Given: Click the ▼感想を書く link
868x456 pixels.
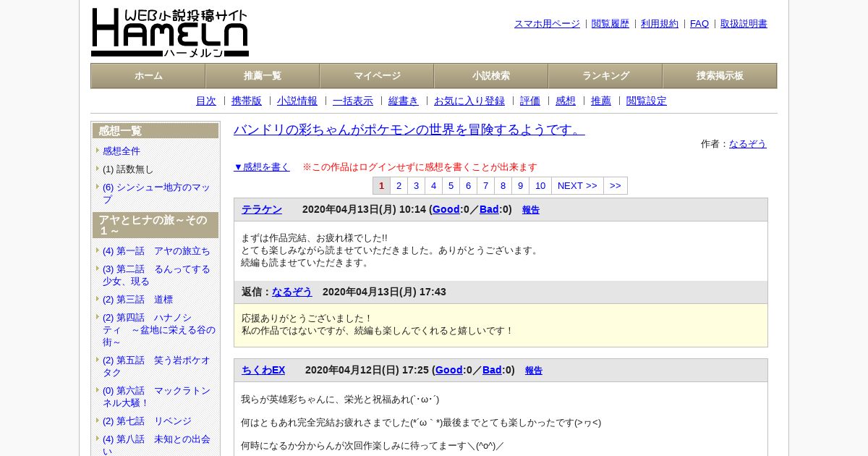Looking at the screenshot, I should click(262, 166).
